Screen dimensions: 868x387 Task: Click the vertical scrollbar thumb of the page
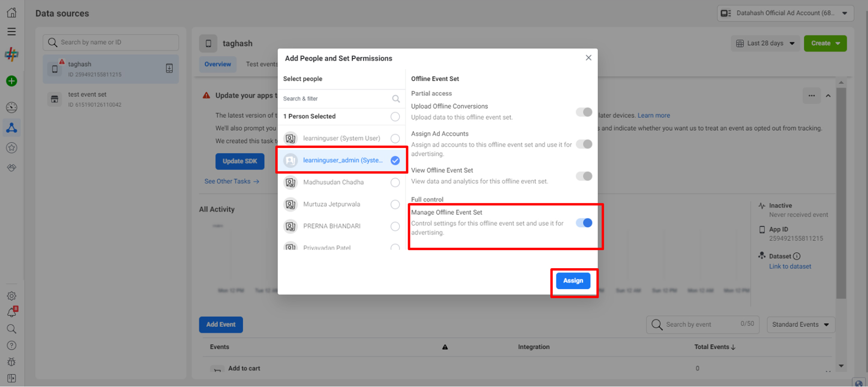(841, 193)
